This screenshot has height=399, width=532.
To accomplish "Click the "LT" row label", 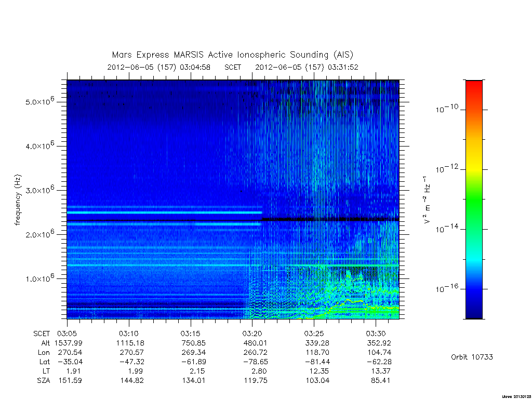I will click(46, 371).
